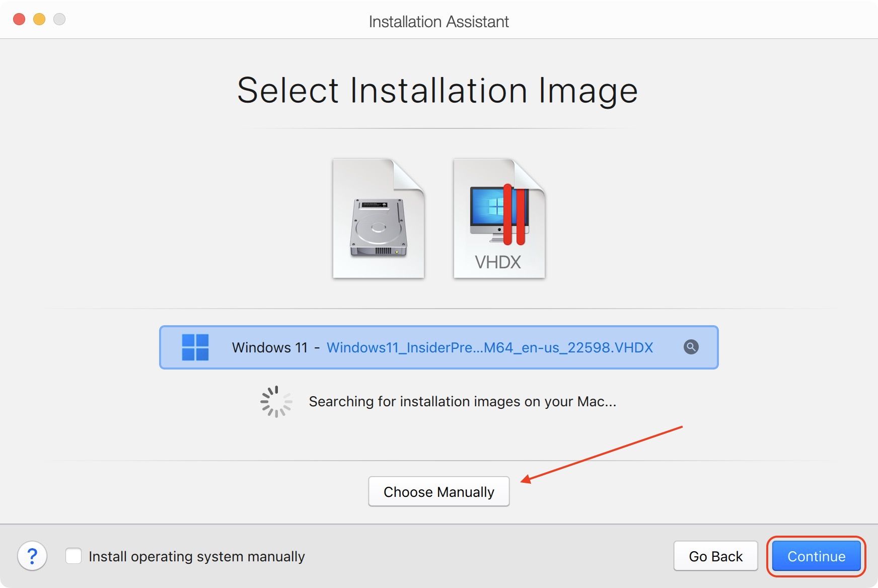Click the red close traffic light
The image size is (878, 588).
click(x=19, y=19)
